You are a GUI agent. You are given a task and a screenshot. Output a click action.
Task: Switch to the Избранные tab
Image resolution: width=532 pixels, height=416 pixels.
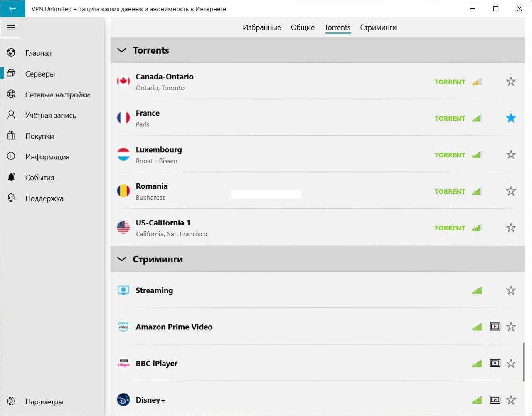261,27
